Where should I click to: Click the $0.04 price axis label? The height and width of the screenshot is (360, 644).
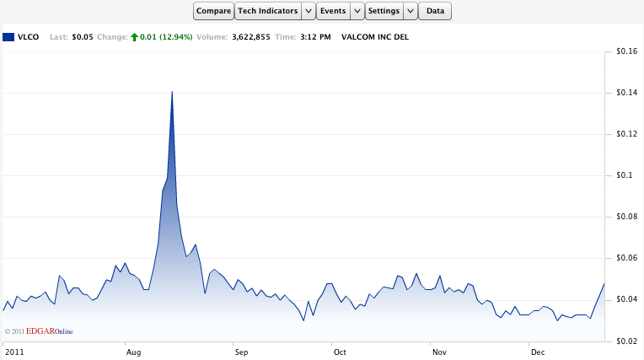pyautogui.click(x=627, y=299)
